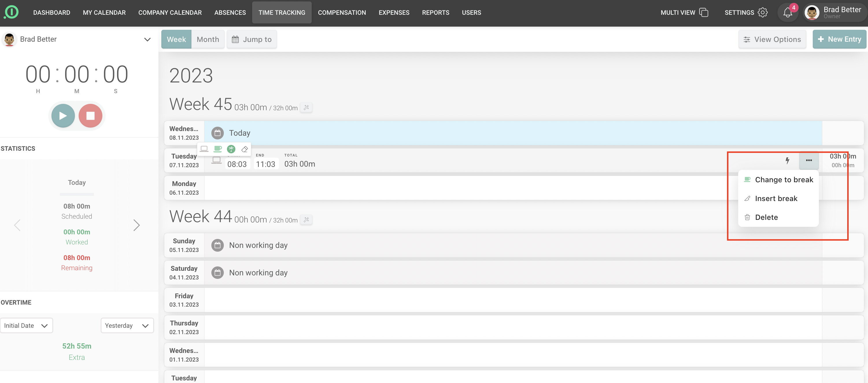Open the Yesterday overtime dropdown
The image size is (868, 383).
pyautogui.click(x=127, y=325)
